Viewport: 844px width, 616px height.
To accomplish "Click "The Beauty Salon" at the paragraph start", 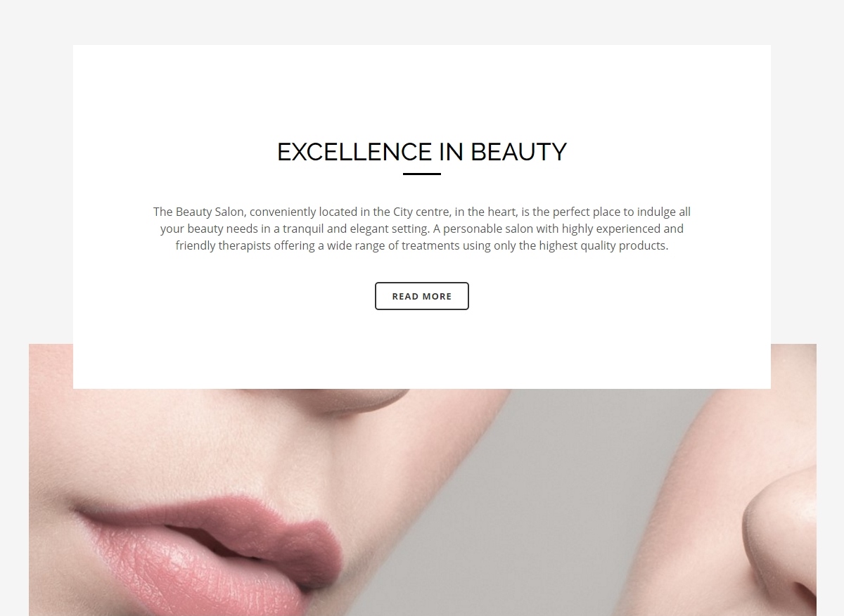I will [x=200, y=212].
